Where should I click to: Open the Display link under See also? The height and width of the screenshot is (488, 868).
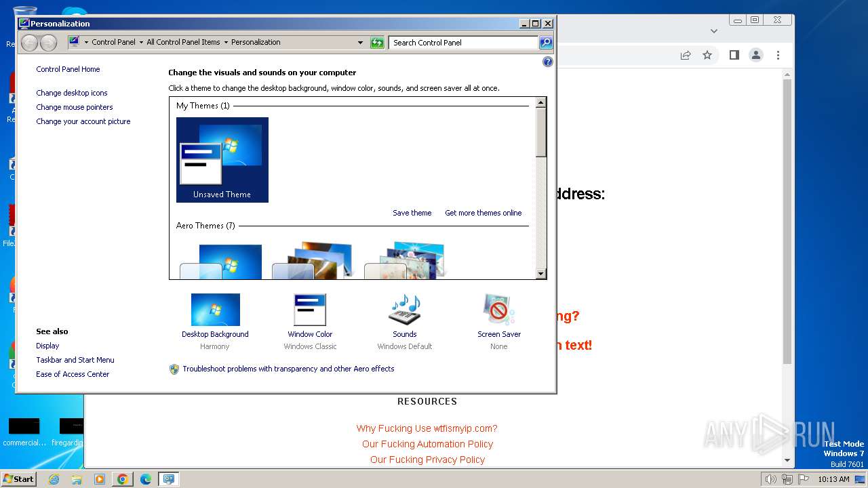point(47,346)
